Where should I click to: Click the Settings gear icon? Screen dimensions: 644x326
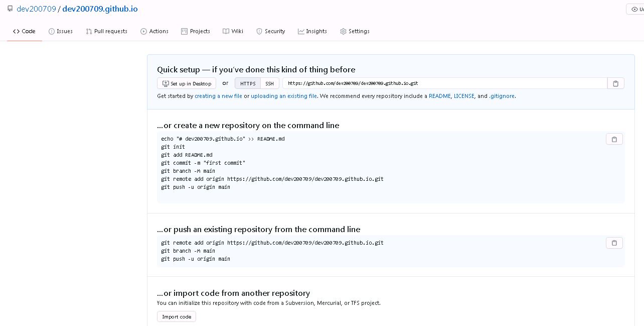click(343, 31)
